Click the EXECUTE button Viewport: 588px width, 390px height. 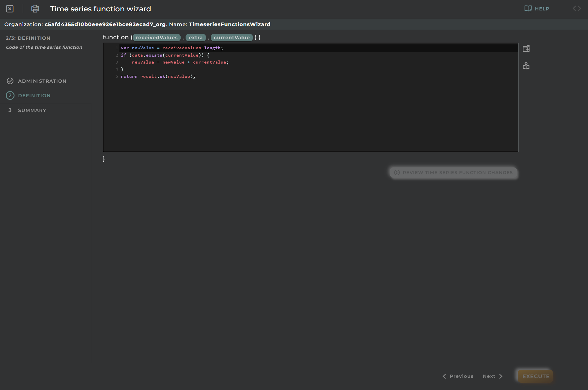(x=536, y=376)
